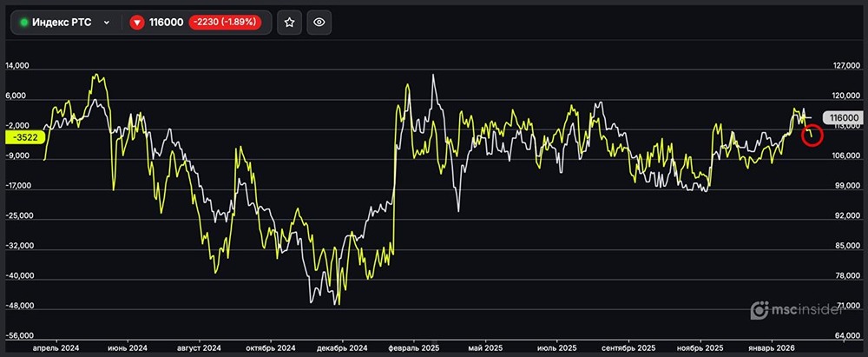Click the red down-arrow price direction icon
The height and width of the screenshot is (357, 868).
coord(136,23)
